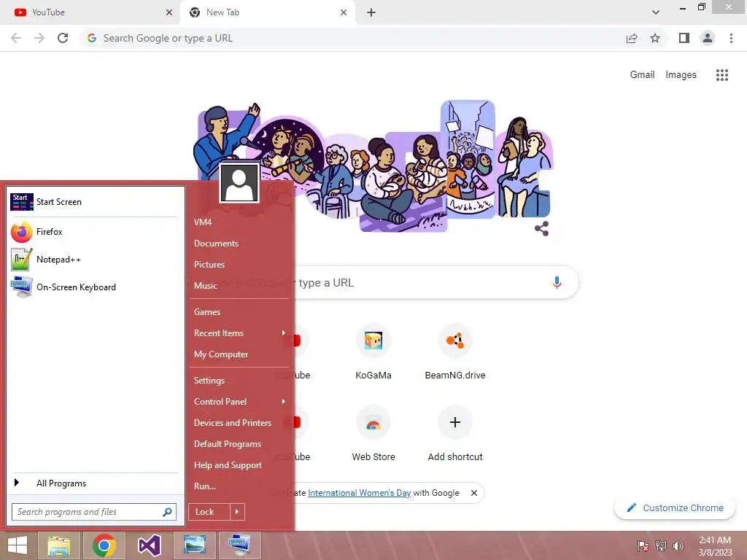The width and height of the screenshot is (747, 560).
Task: Bookmark this tab with the star
Action: (655, 38)
